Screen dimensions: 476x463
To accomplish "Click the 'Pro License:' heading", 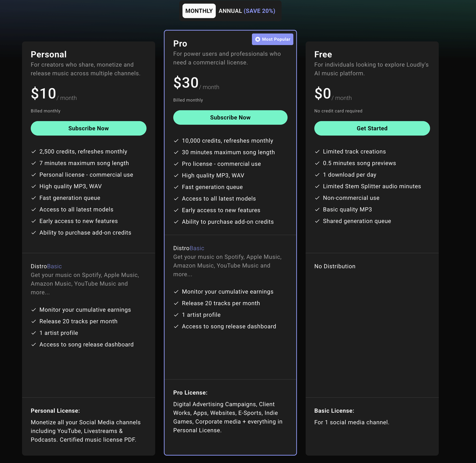I will 190,393.
